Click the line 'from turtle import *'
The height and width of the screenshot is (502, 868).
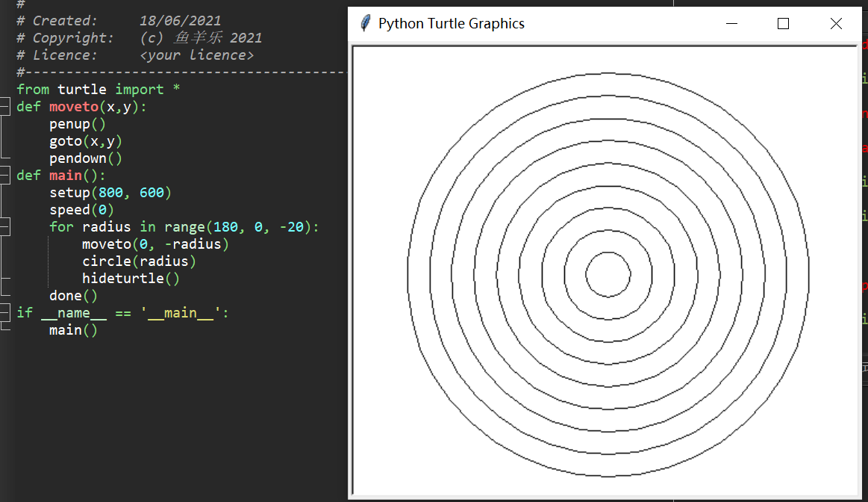98,89
